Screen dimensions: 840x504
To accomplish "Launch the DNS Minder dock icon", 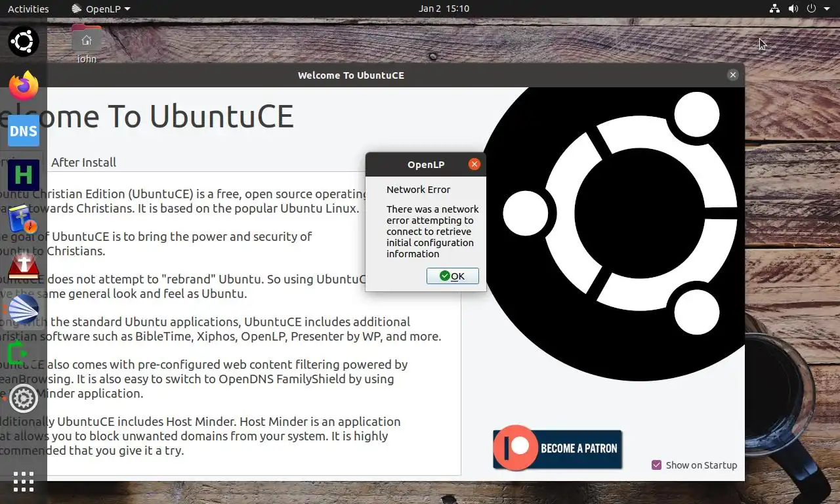I will tap(24, 131).
